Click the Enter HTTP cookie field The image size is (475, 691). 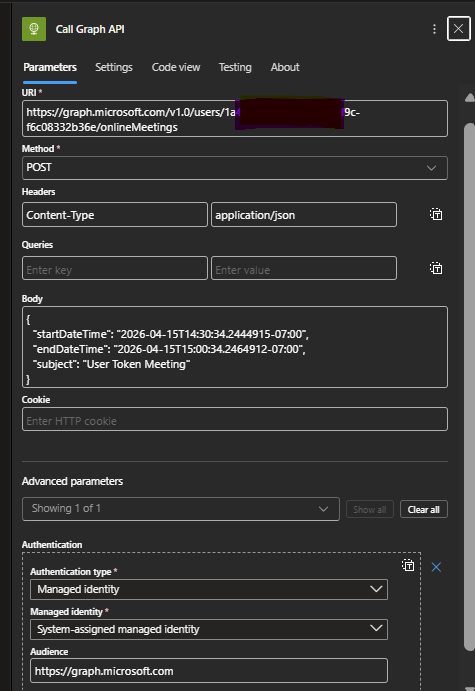(235, 419)
